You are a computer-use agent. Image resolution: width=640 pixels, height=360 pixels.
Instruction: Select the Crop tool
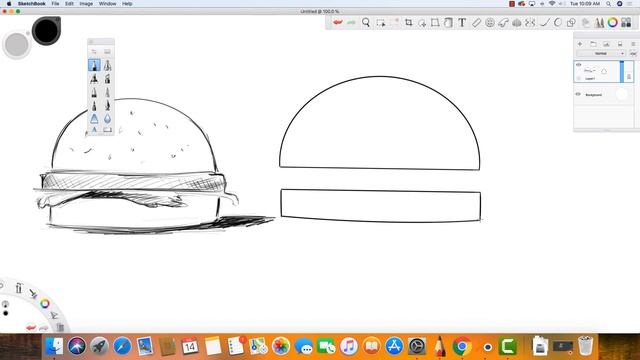tap(409, 22)
